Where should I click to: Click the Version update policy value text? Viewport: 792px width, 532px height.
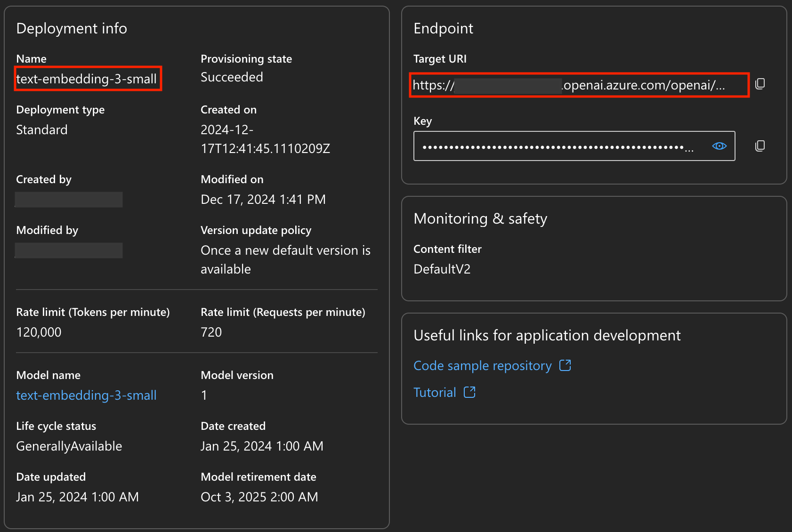(x=285, y=260)
